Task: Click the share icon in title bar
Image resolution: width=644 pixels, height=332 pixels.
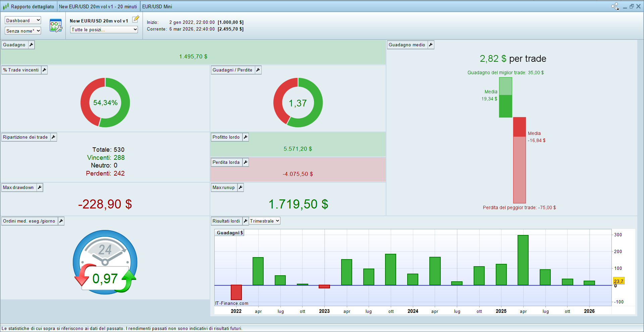Action: pos(615,6)
